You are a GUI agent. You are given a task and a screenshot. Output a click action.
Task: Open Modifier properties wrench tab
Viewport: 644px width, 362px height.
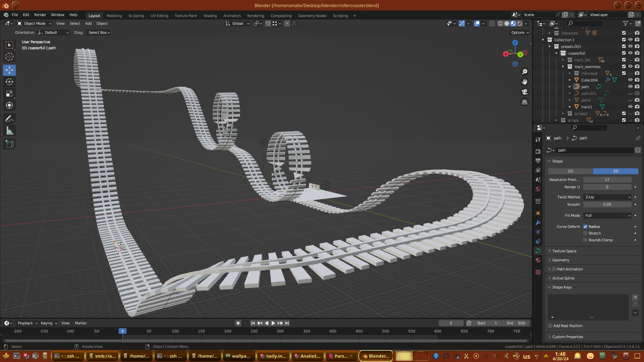click(538, 223)
